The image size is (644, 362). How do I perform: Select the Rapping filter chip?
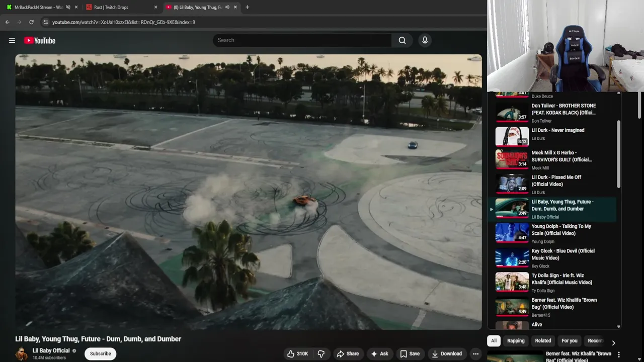pos(516,341)
